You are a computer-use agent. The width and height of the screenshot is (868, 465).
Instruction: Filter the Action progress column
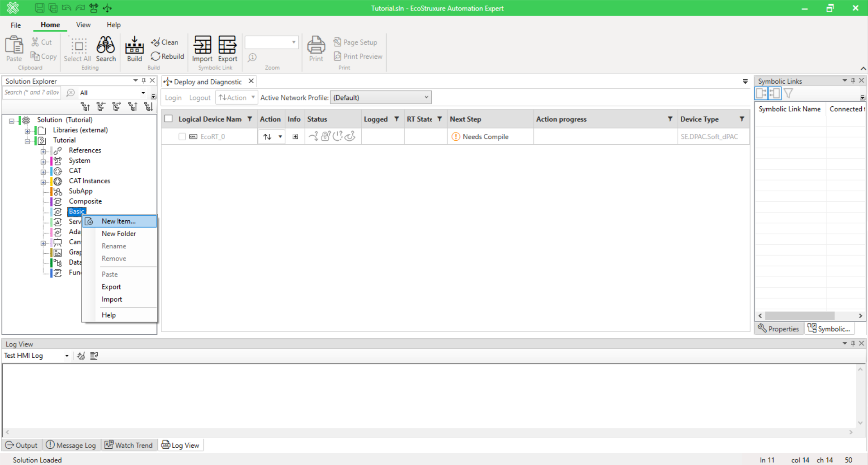pos(670,119)
